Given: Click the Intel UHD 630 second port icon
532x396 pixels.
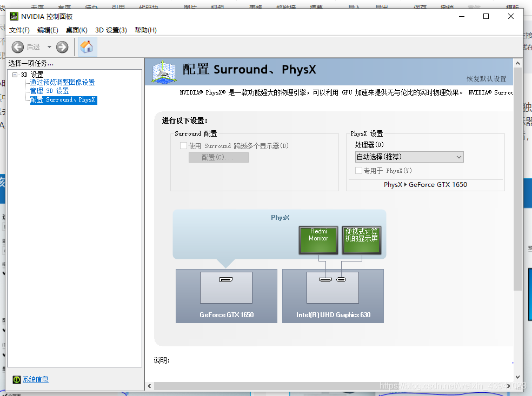Looking at the screenshot, I should tap(341, 280).
